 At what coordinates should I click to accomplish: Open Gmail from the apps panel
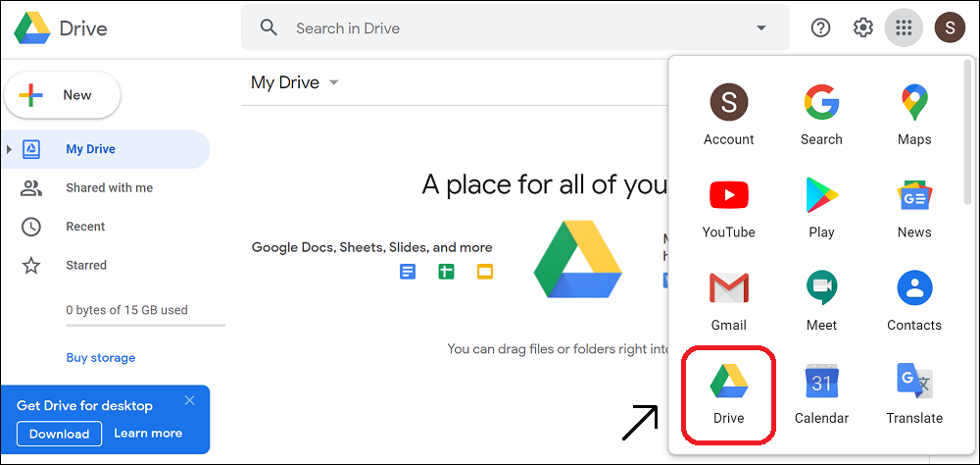pos(729,301)
